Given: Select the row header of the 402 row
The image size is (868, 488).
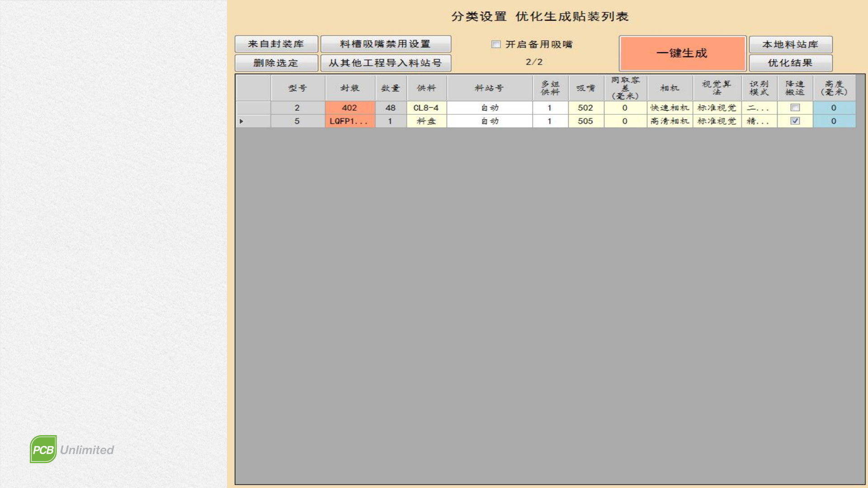Looking at the screenshot, I should pos(253,108).
